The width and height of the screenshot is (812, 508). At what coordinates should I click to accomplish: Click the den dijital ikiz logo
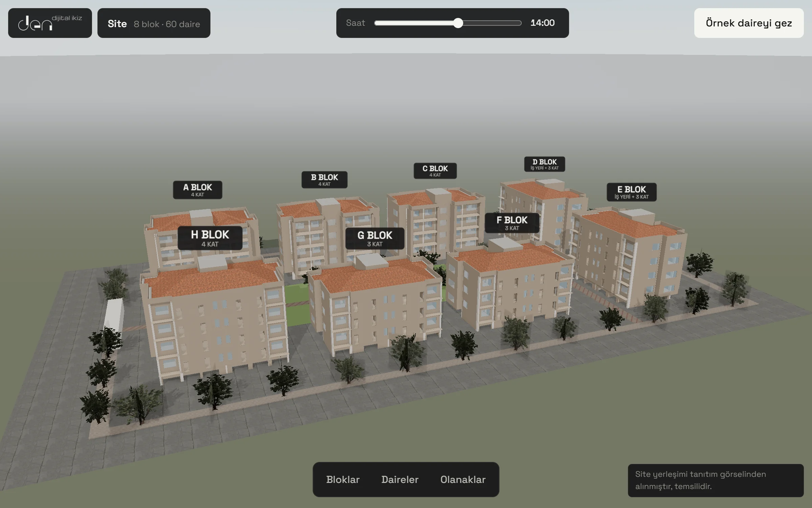coord(50,23)
